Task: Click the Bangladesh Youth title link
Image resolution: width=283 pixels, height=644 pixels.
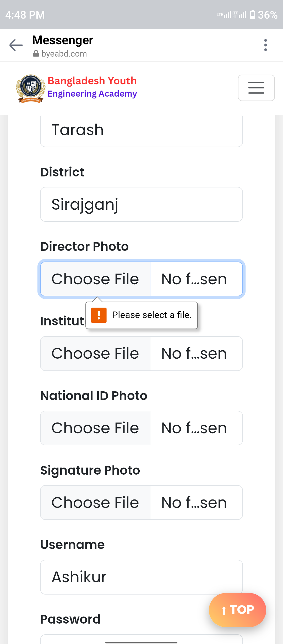Action: [x=92, y=81]
